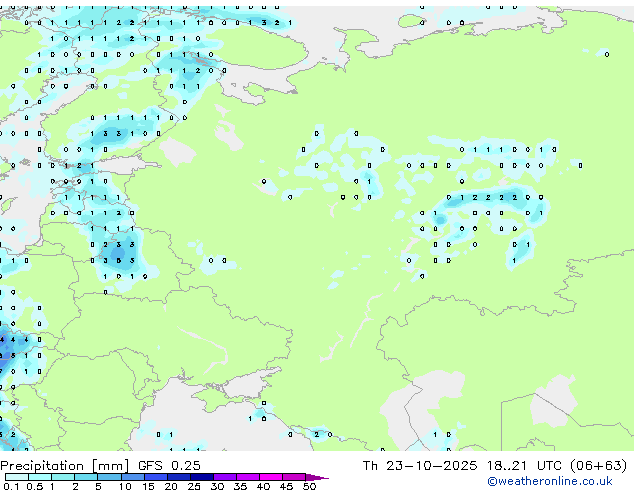Click the 'GFS 0.25' model label
This screenshot has height=490, width=634.
click(169, 466)
